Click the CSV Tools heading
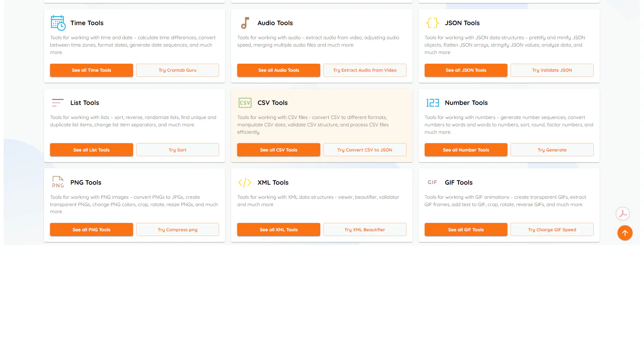 click(272, 103)
